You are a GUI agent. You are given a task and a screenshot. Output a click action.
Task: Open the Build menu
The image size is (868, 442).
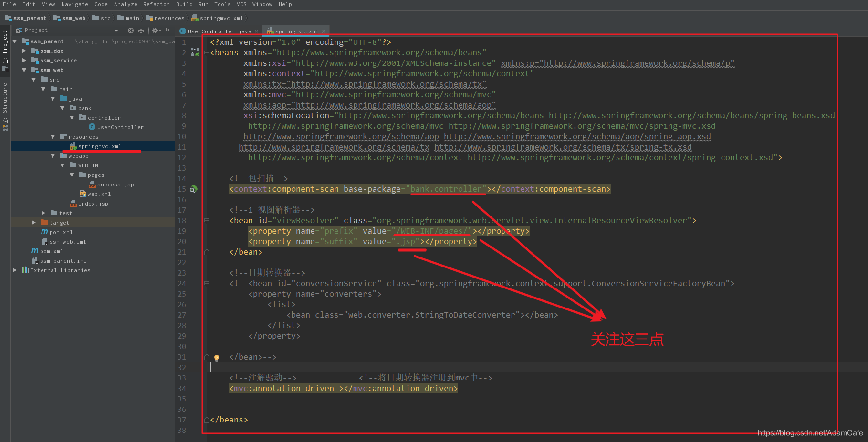[184, 4]
